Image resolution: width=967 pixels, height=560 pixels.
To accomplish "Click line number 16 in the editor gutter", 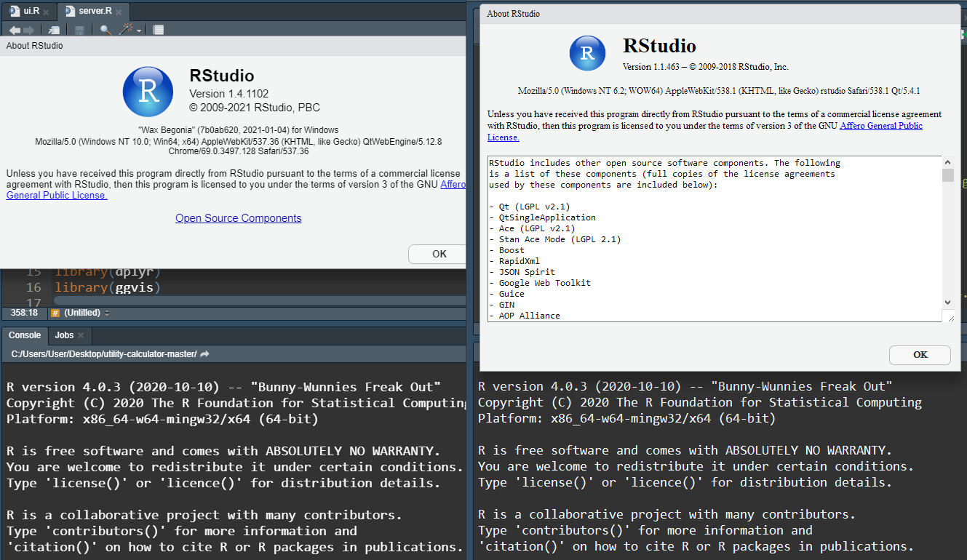I will pyautogui.click(x=33, y=287).
